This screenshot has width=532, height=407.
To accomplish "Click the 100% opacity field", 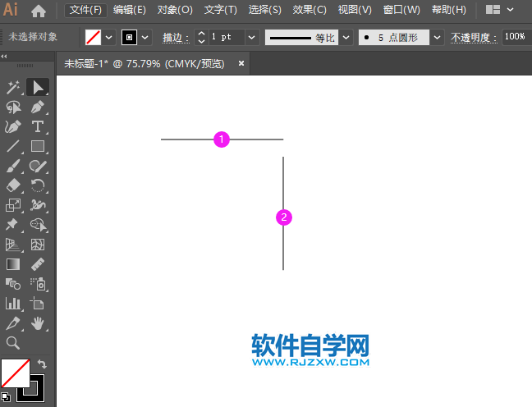I will (x=516, y=37).
